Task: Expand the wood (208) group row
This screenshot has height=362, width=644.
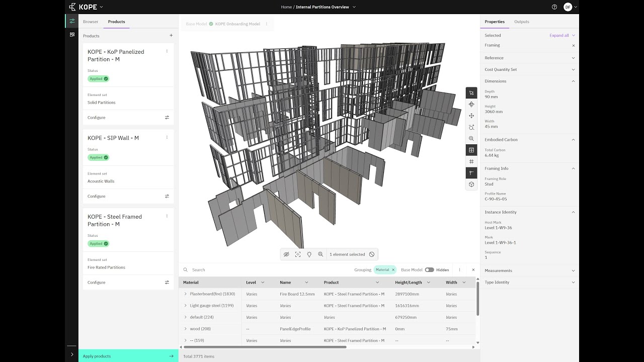Action: tap(185, 329)
